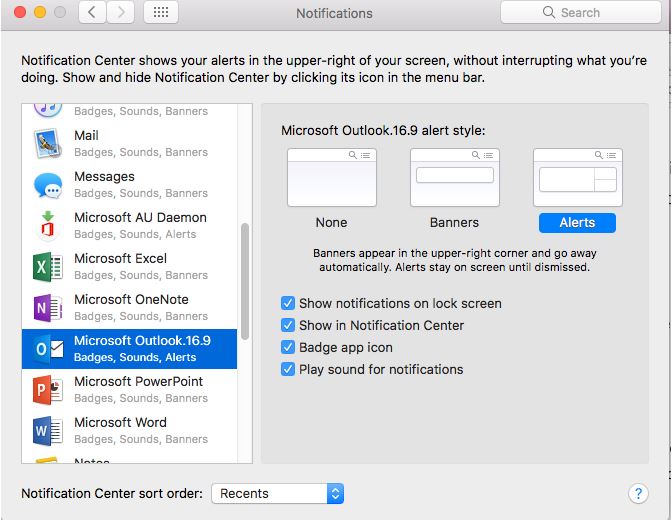Image resolution: width=672 pixels, height=522 pixels.
Task: Select Microsoft Excel row
Action: (x=129, y=267)
